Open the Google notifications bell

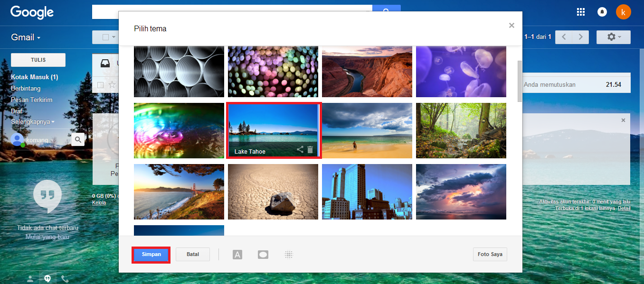(602, 12)
